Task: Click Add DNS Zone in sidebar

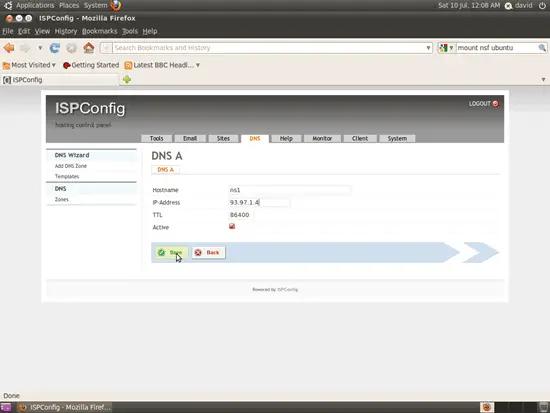Action: tap(71, 166)
